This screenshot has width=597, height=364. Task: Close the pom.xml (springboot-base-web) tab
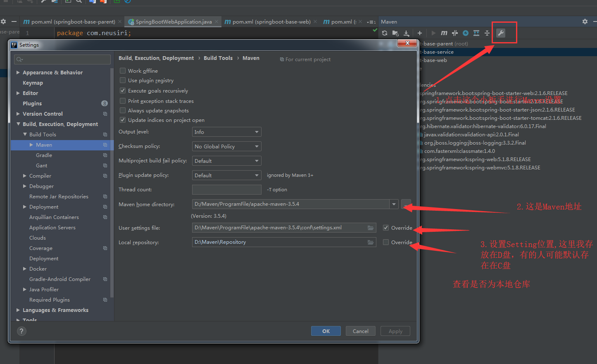[315, 21]
